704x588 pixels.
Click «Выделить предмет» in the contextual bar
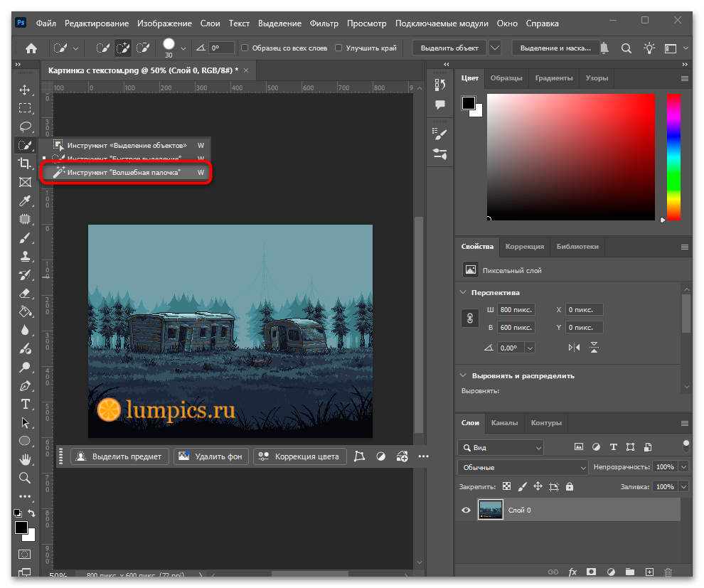(119, 456)
